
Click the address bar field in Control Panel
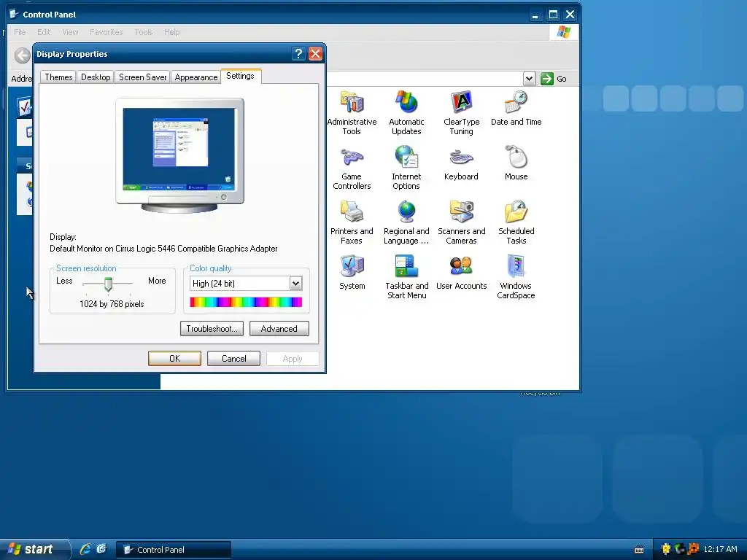click(x=424, y=79)
